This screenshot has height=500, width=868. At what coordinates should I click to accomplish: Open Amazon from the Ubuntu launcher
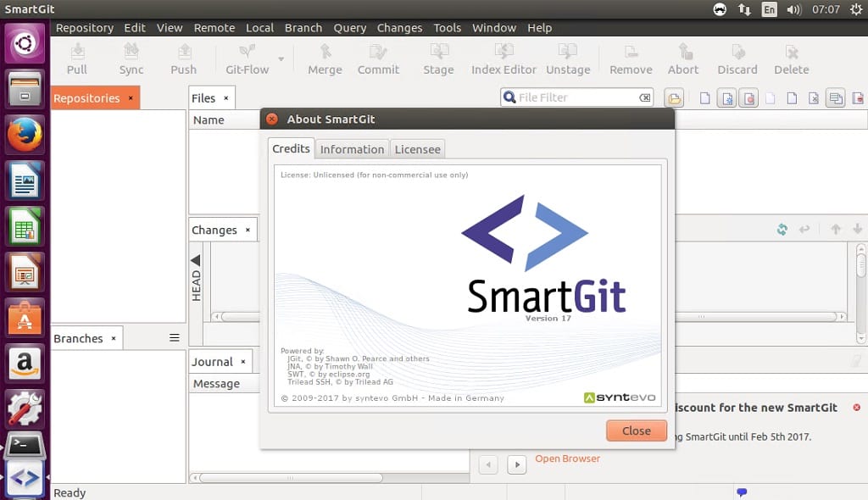(25, 364)
